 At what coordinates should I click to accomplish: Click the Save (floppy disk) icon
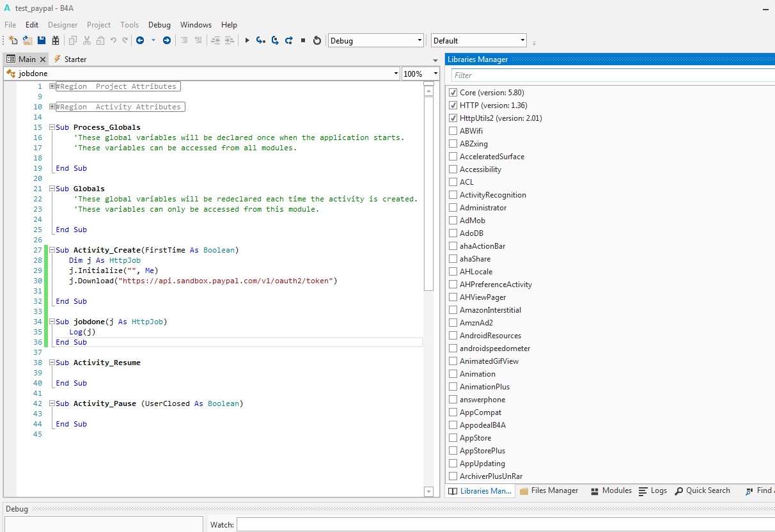[x=42, y=40]
